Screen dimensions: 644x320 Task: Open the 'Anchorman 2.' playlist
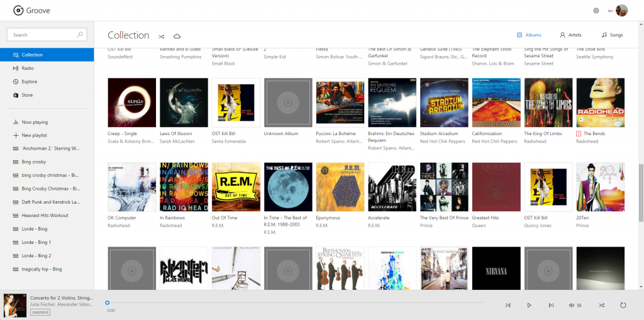[47, 148]
